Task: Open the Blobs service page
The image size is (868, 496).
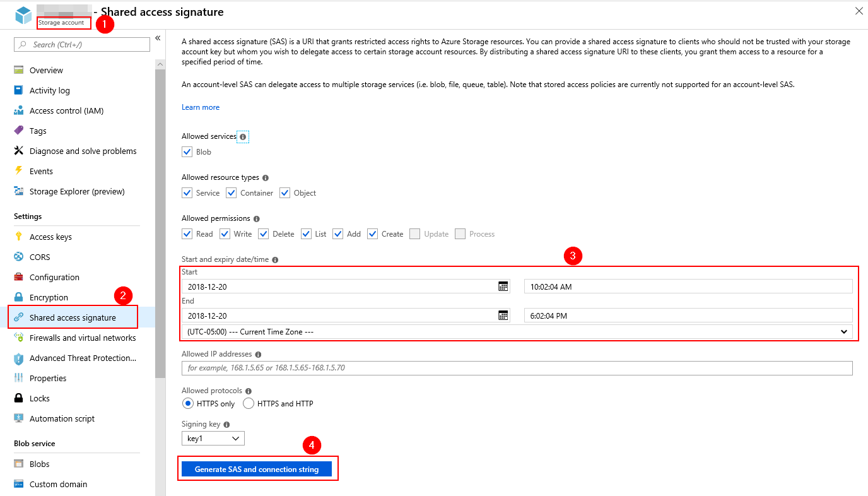Action: point(39,463)
